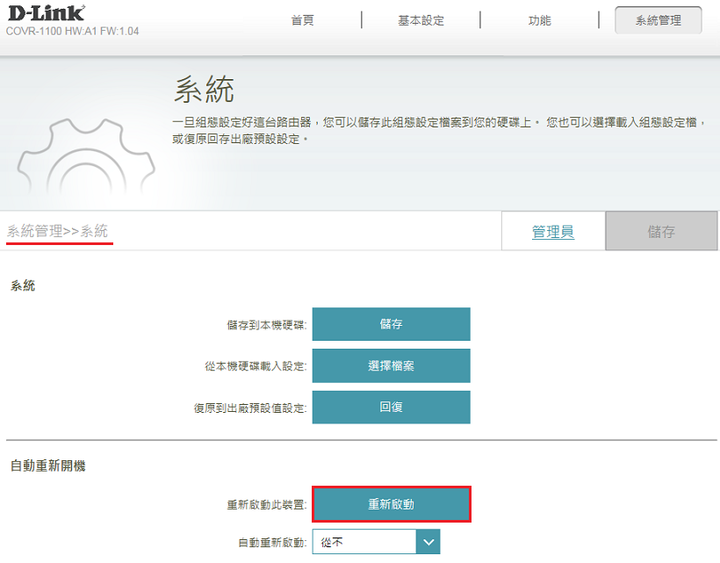Click the 系統 section heading below breadcrumb
The width and height of the screenshot is (720, 563).
point(22,286)
